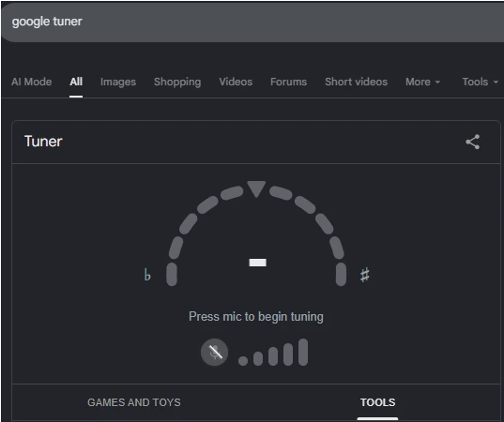The width and height of the screenshot is (504, 422).
Task: Go to the Forums tab
Action: [289, 82]
